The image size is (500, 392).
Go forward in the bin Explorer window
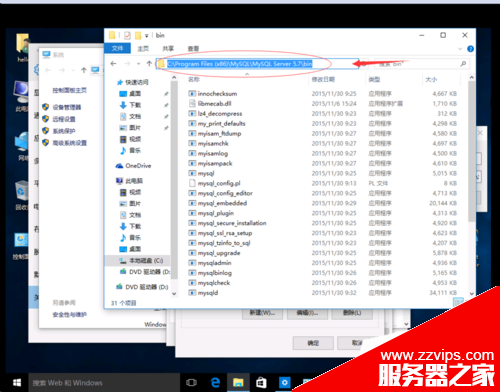[x=127, y=63]
